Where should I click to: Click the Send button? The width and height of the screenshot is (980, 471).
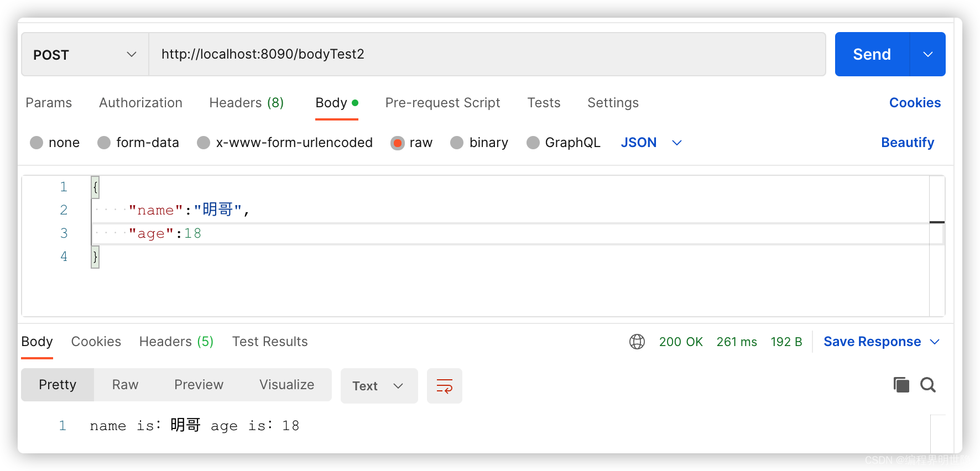pos(872,54)
